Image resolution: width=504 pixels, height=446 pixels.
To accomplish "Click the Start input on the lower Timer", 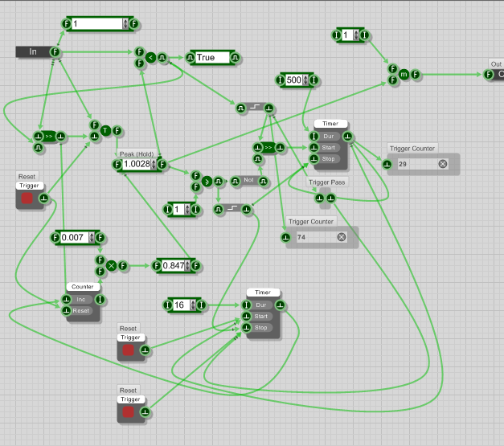I will coord(260,317).
